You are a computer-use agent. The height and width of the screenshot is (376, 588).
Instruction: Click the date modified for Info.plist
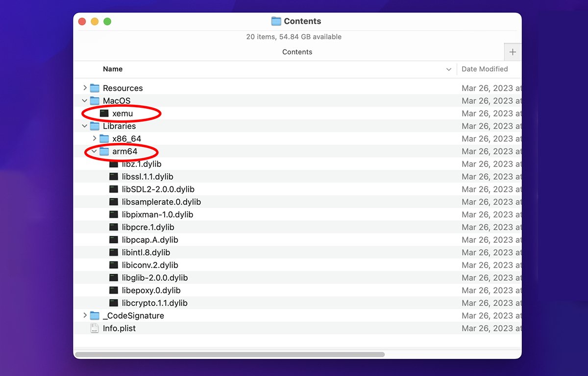(491, 329)
